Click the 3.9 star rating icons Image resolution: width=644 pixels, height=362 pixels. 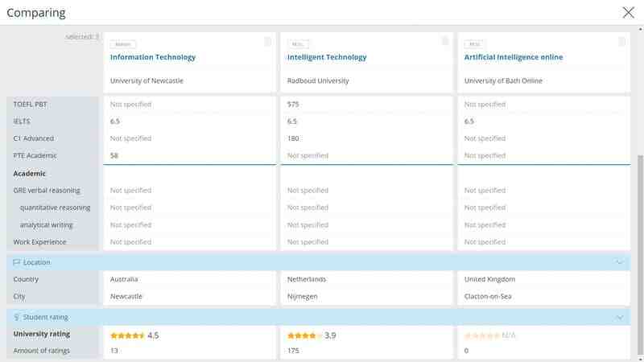[304, 335]
